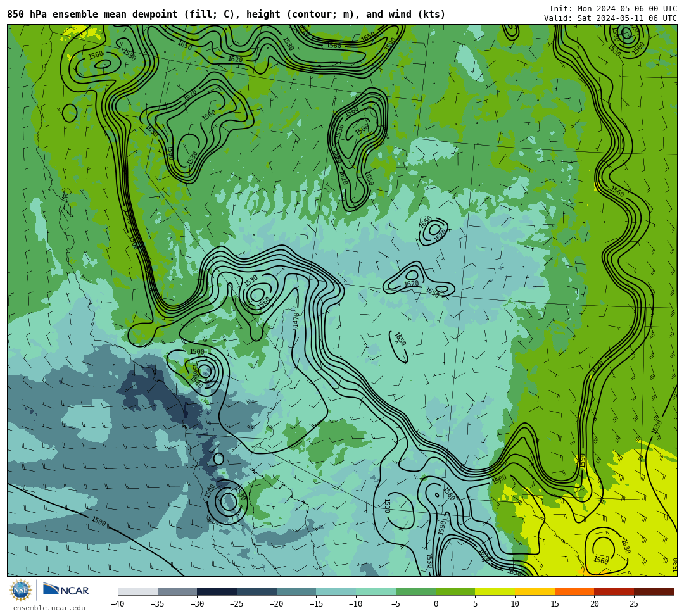Pick the orange 15 to 20 colorbar swatch
This screenshot has width=684, height=616.
tap(574, 591)
